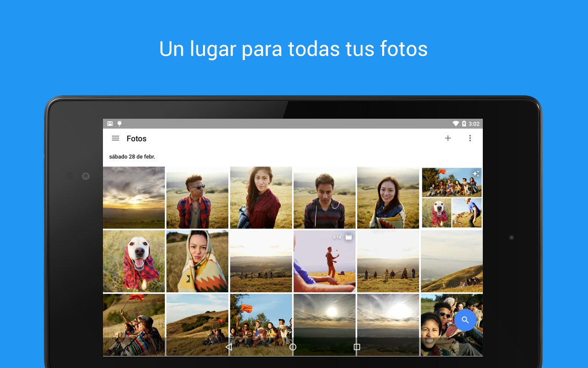Open the cloudy sunset landscape photo

point(134,197)
